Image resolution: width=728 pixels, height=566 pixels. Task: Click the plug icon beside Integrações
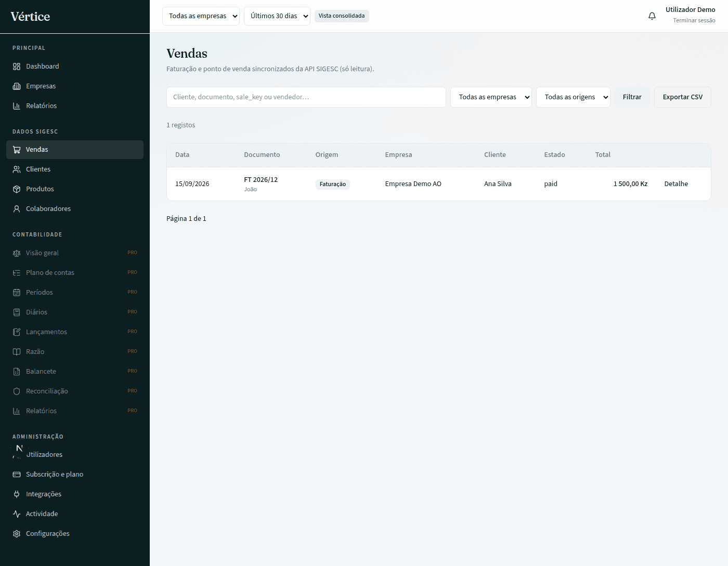click(x=17, y=494)
